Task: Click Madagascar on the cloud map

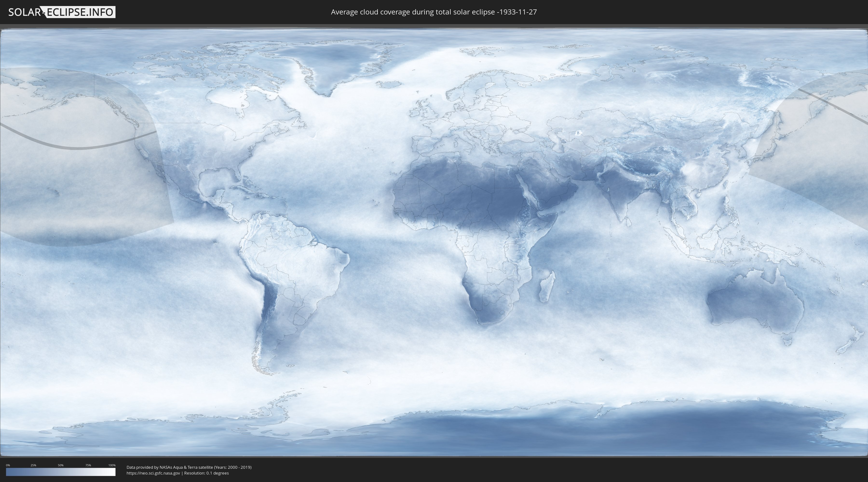Action: (x=547, y=286)
